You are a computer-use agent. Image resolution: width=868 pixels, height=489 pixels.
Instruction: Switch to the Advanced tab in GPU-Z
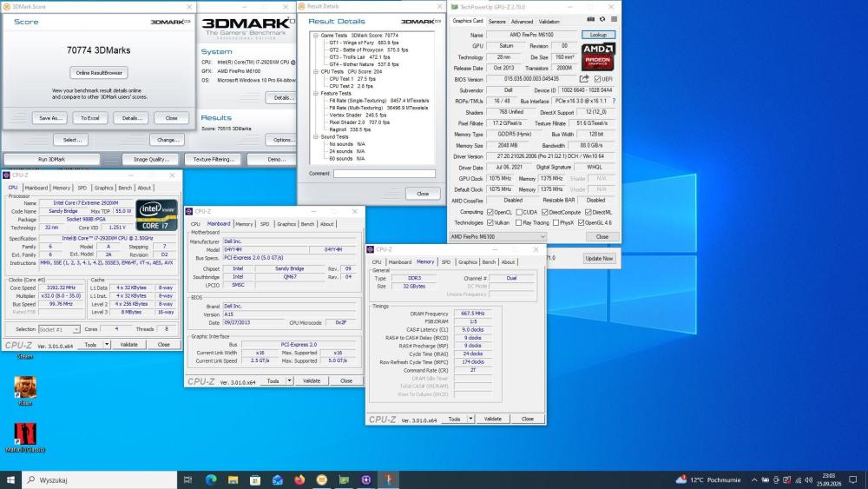tap(522, 21)
